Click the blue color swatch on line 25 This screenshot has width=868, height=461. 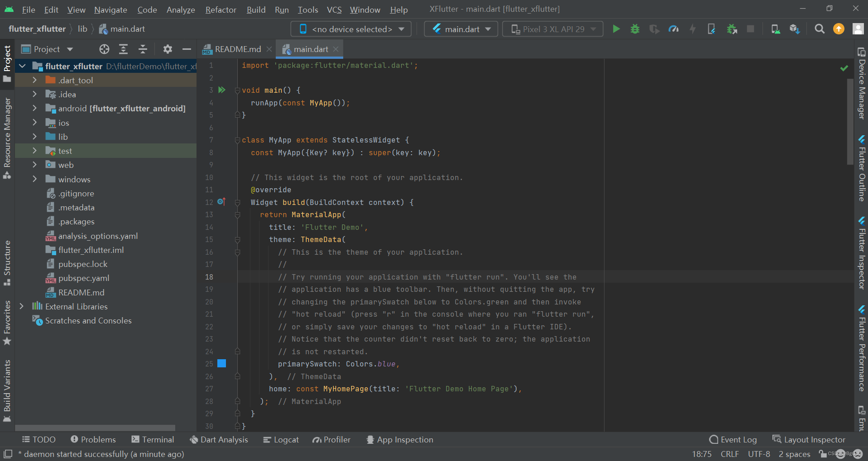point(222,363)
